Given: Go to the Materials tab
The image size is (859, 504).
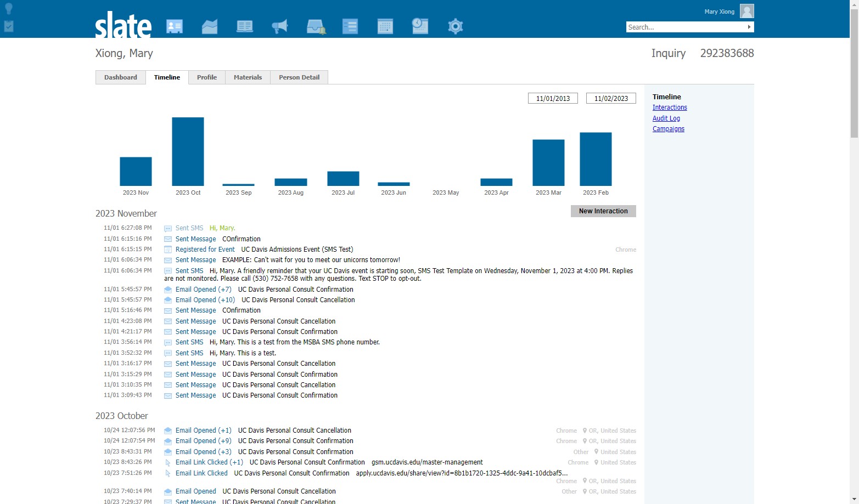Looking at the screenshot, I should (248, 77).
